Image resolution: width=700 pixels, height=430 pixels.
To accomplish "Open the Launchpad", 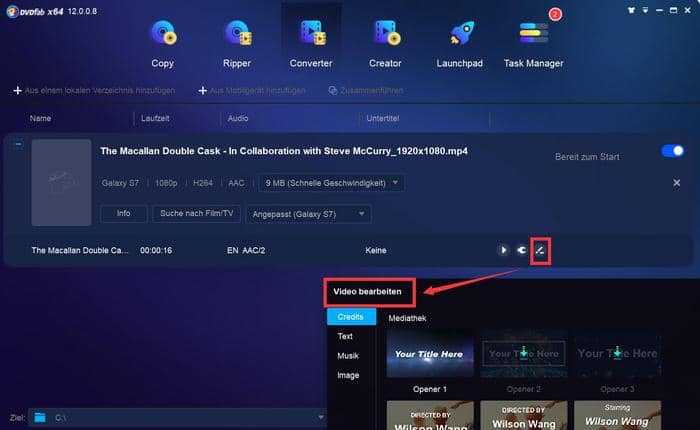I will pos(459,44).
